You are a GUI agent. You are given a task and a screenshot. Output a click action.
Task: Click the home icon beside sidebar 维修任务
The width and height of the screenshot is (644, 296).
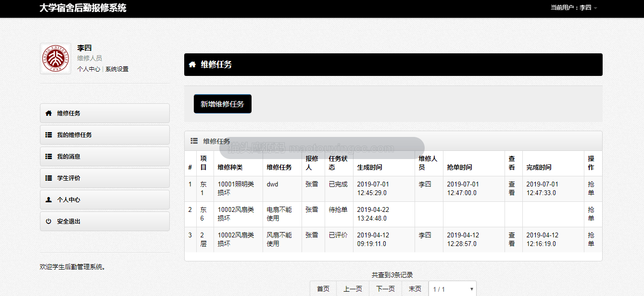48,113
